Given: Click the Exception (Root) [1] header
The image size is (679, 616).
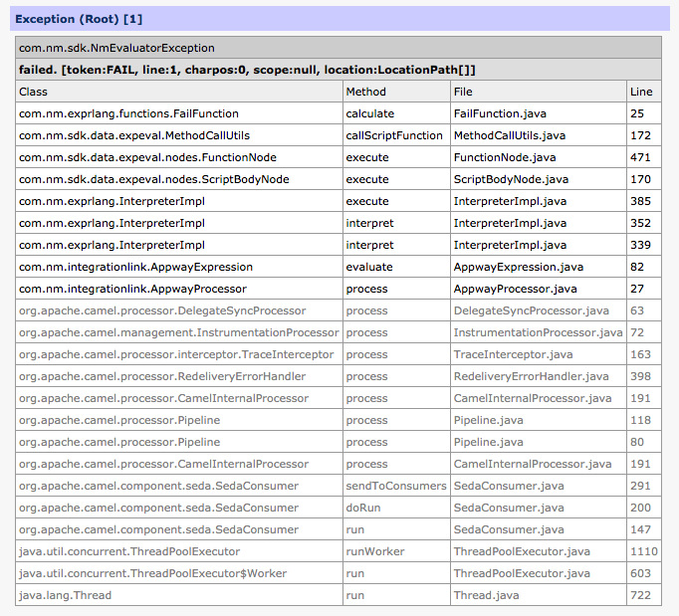Looking at the screenshot, I should 339,19.
